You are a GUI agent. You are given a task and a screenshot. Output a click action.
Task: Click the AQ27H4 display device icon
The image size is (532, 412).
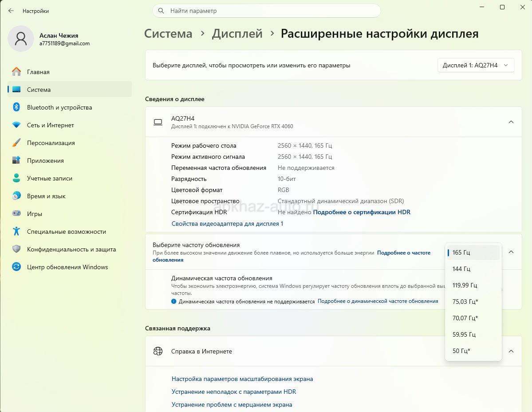[158, 122]
